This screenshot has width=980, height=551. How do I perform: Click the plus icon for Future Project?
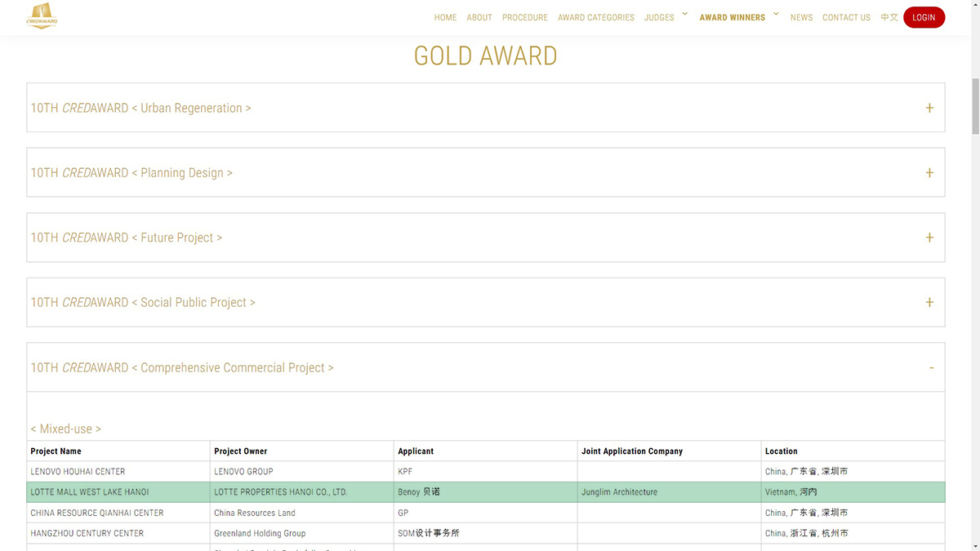tap(929, 238)
